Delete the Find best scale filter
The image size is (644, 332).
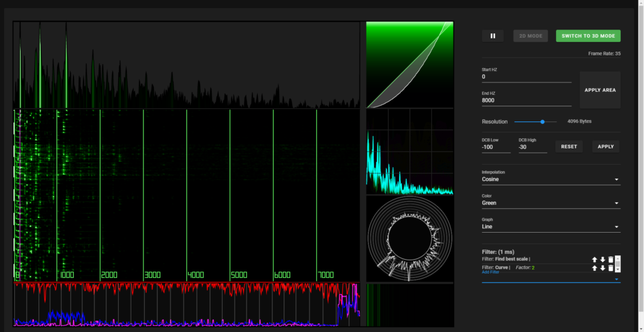[611, 260]
